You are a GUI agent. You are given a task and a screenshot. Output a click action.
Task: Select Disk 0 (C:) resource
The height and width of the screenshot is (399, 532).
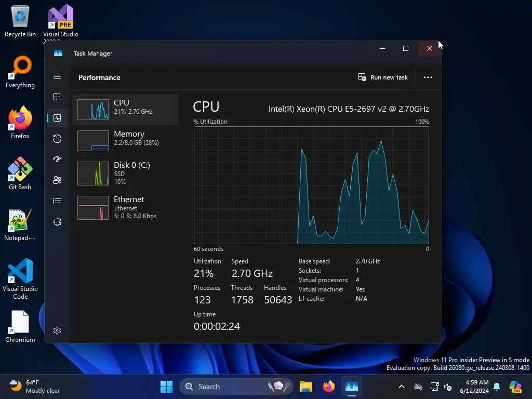125,173
